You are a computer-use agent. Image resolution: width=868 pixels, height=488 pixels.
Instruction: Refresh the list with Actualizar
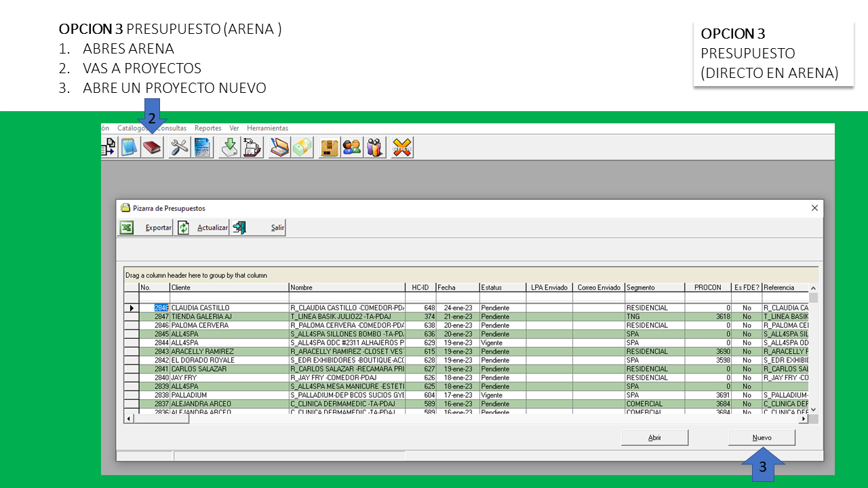tap(203, 228)
